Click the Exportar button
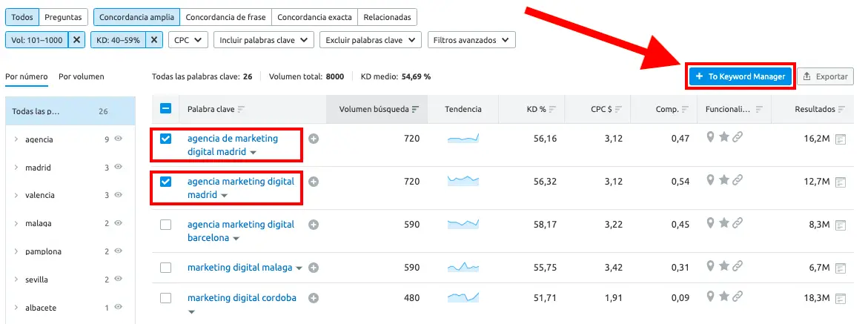868x324 pixels. 824,76
